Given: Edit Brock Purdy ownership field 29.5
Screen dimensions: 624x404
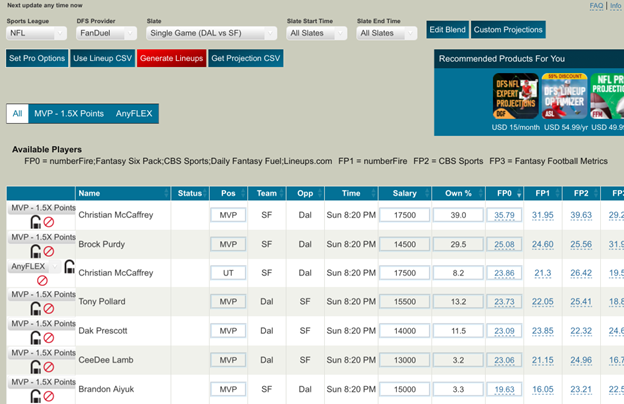Looking at the screenshot, I should pos(458,244).
